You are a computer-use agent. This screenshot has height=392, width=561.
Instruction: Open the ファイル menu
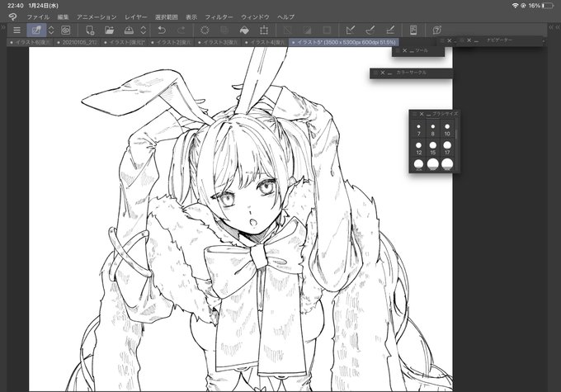(38, 17)
